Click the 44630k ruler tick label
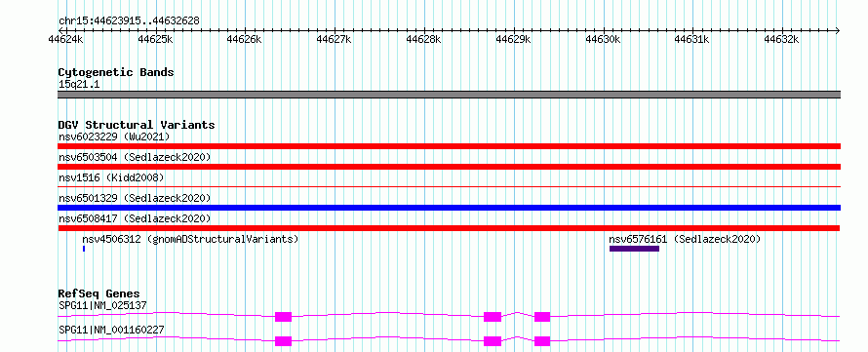Screen dimensions: 868x352 tap(603, 39)
